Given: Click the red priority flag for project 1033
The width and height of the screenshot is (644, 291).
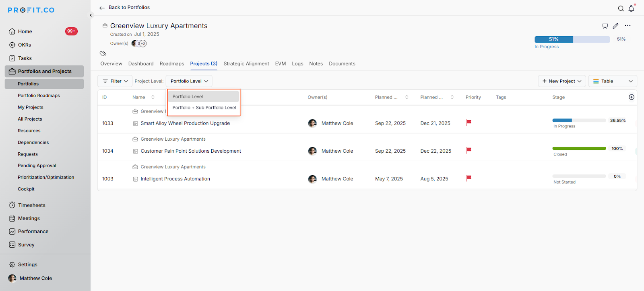Looking at the screenshot, I should click(x=469, y=123).
